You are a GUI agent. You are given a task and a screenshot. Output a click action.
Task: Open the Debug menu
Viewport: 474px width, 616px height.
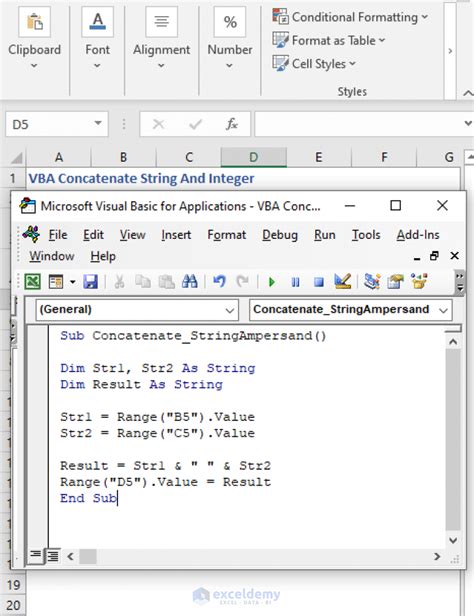coord(280,235)
